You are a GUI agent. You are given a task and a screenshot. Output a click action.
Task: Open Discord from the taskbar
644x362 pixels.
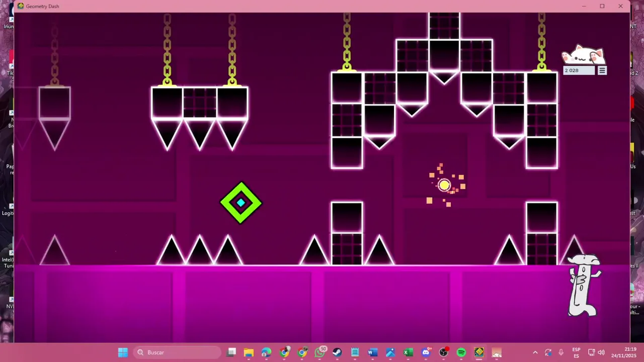(426, 352)
